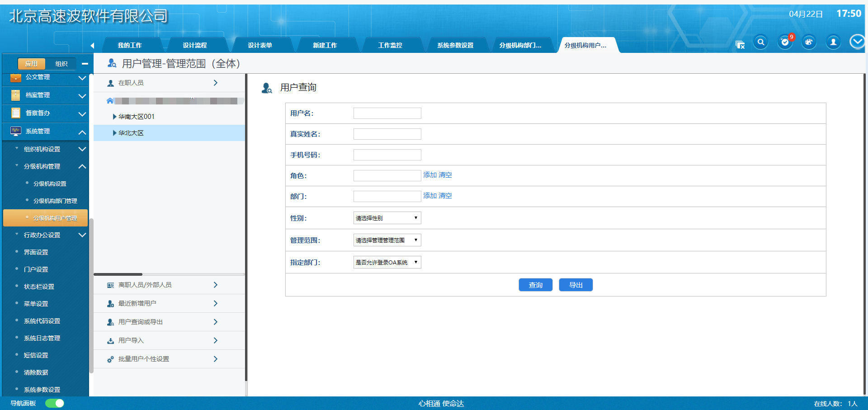
Task: Open the reminder alarm clock icon
Action: coord(785,42)
